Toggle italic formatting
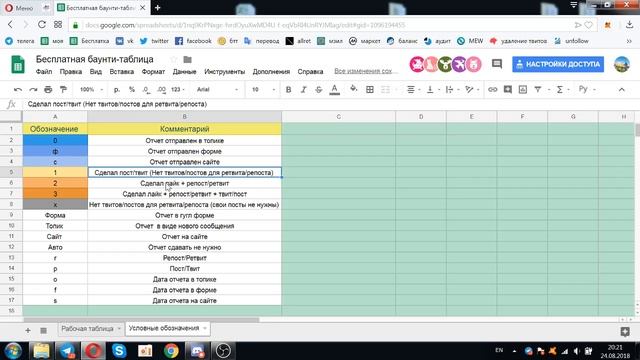The height and width of the screenshot is (360, 640). 303,89
